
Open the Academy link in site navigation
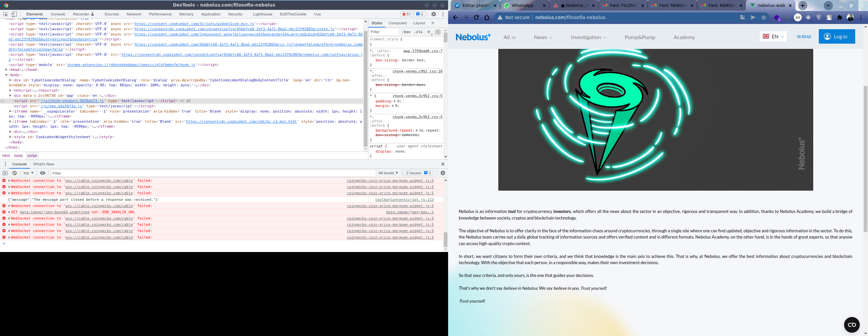(x=684, y=37)
